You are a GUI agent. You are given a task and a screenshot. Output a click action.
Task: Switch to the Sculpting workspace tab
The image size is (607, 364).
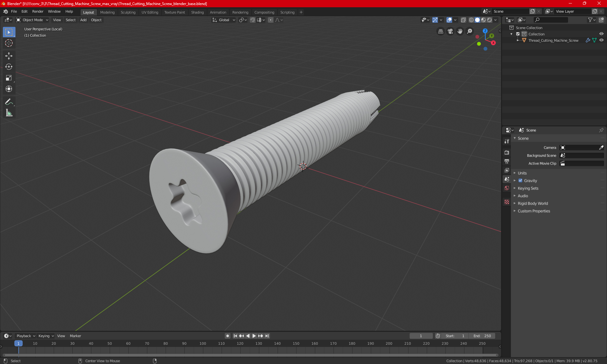click(x=128, y=12)
